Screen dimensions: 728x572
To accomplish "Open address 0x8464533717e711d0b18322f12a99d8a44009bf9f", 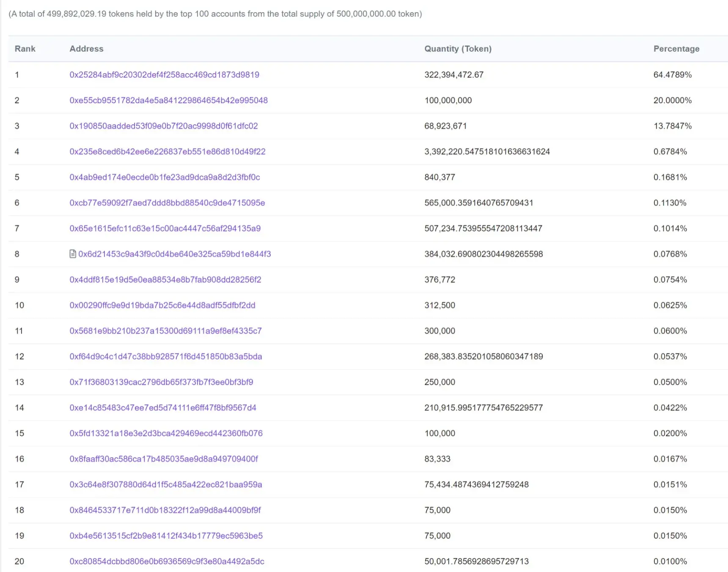I will tap(165, 510).
